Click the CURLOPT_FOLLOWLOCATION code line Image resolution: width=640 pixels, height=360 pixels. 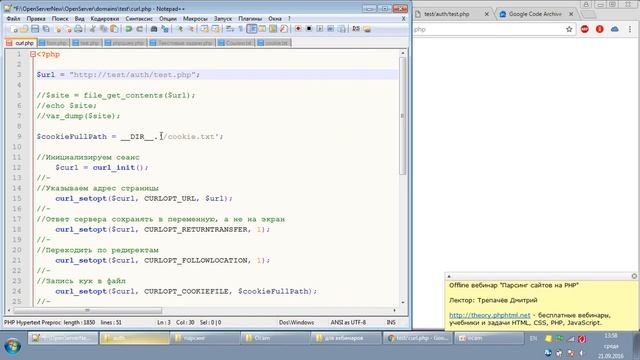coord(162,260)
